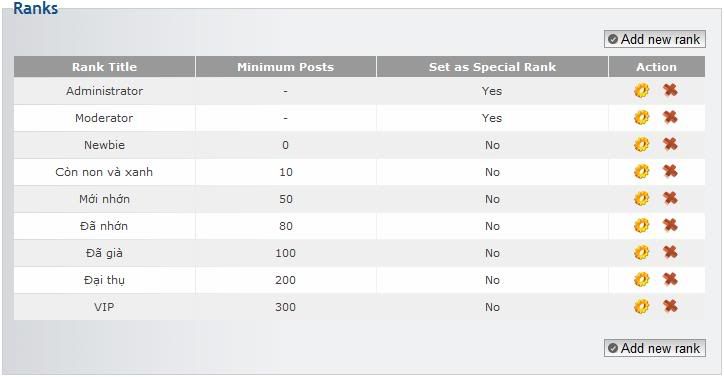Select the Set as Special Rank header
724x377 pixels.
pos(492,67)
